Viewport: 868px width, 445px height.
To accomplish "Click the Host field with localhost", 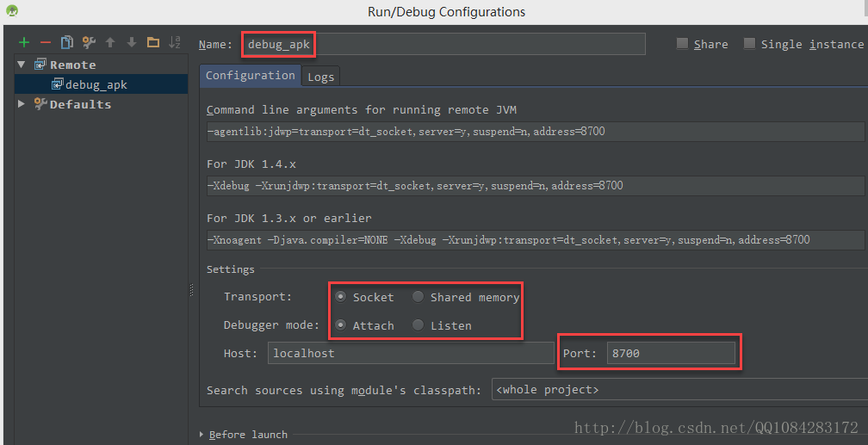I will tap(411, 353).
